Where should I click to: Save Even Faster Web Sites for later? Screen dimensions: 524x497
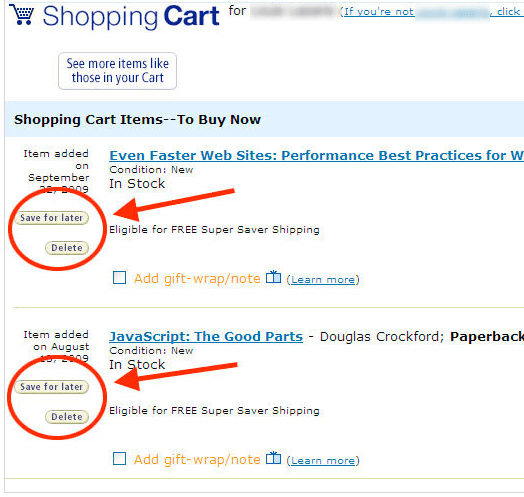(x=51, y=218)
